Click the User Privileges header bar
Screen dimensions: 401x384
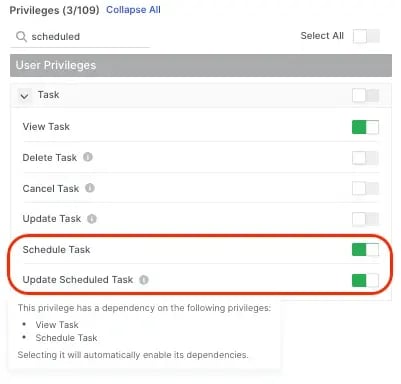(201, 65)
